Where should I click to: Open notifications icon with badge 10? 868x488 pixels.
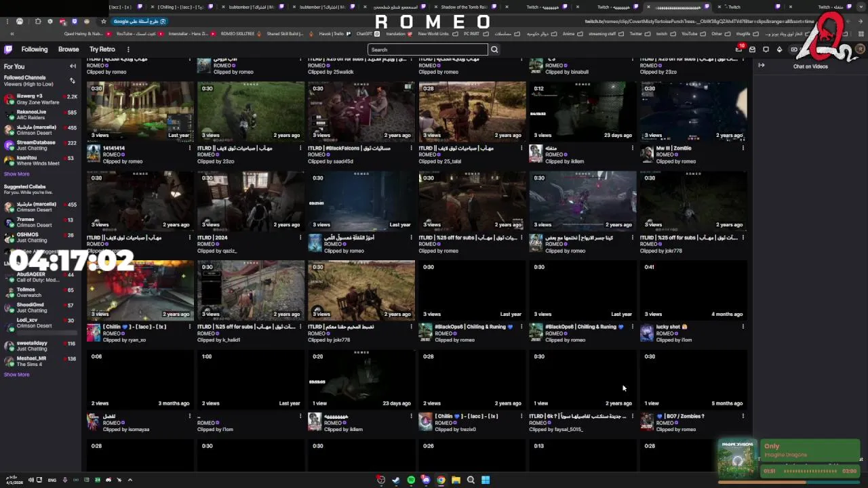click(739, 49)
